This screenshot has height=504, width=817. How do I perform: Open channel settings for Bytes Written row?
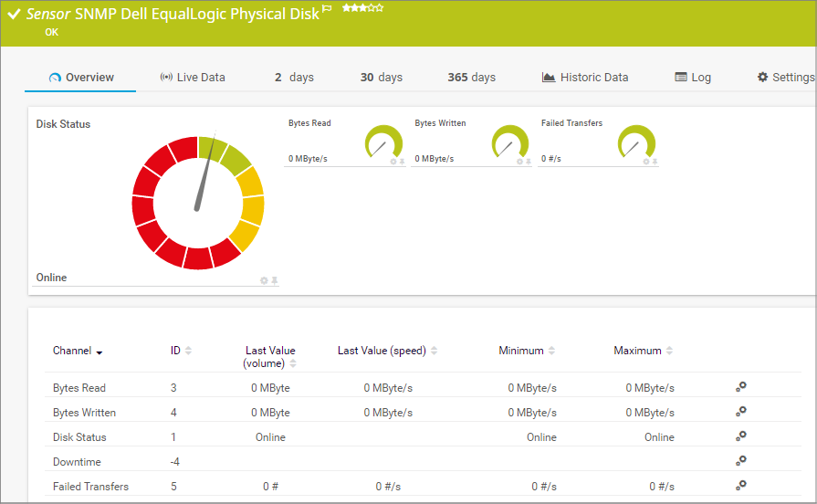coord(741,412)
